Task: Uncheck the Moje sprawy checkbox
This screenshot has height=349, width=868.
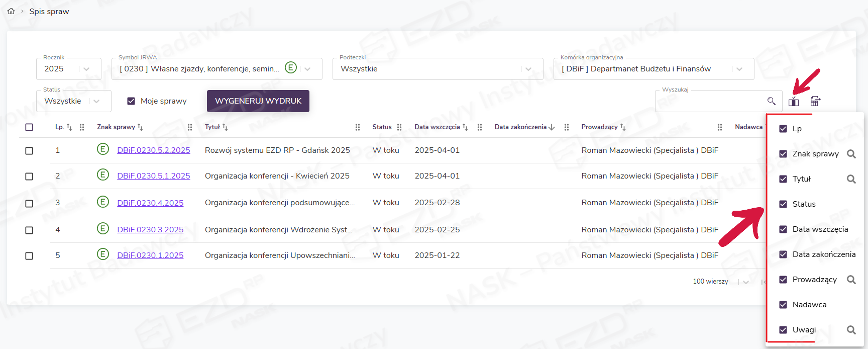Action: [x=131, y=101]
